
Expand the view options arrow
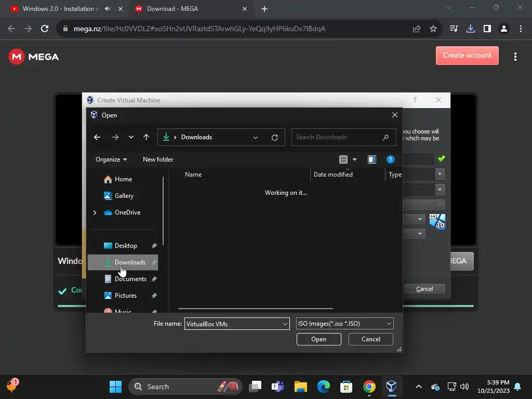click(354, 159)
